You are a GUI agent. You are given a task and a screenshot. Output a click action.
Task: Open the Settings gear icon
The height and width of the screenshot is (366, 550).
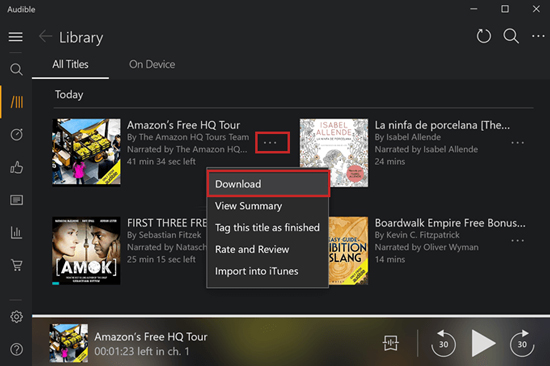pos(16,317)
